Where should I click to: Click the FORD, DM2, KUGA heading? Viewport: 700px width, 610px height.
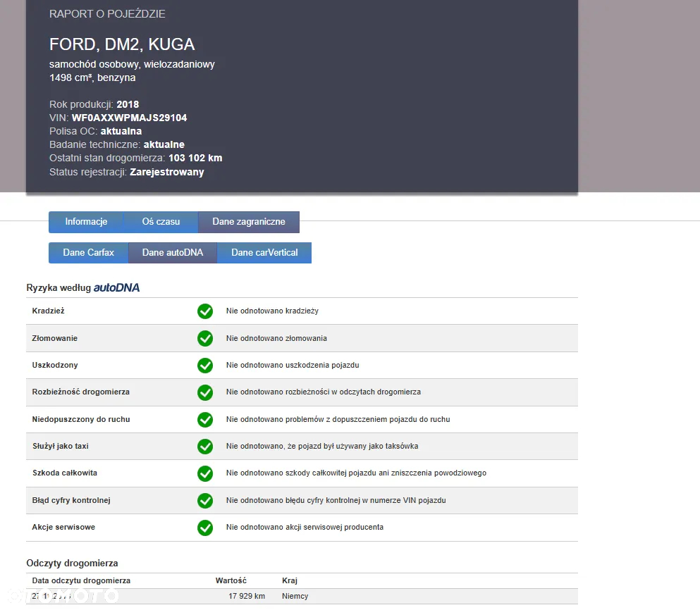[x=122, y=44]
